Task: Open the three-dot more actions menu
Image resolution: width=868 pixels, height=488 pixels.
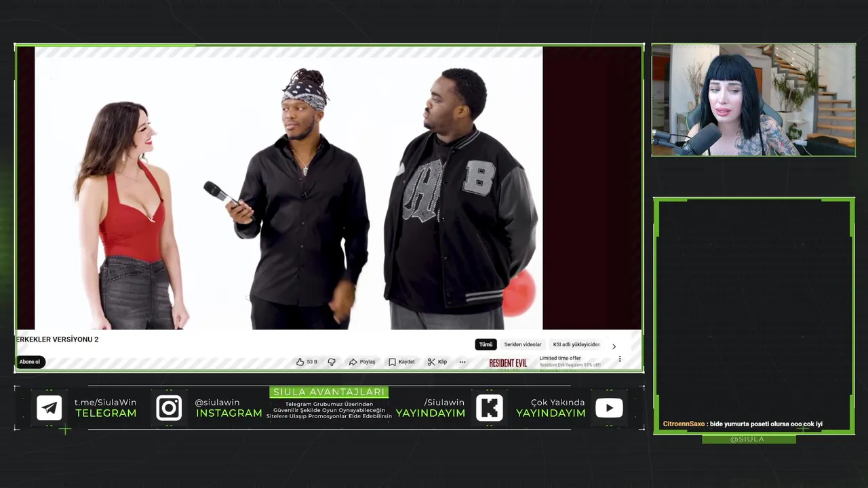Action: click(462, 362)
